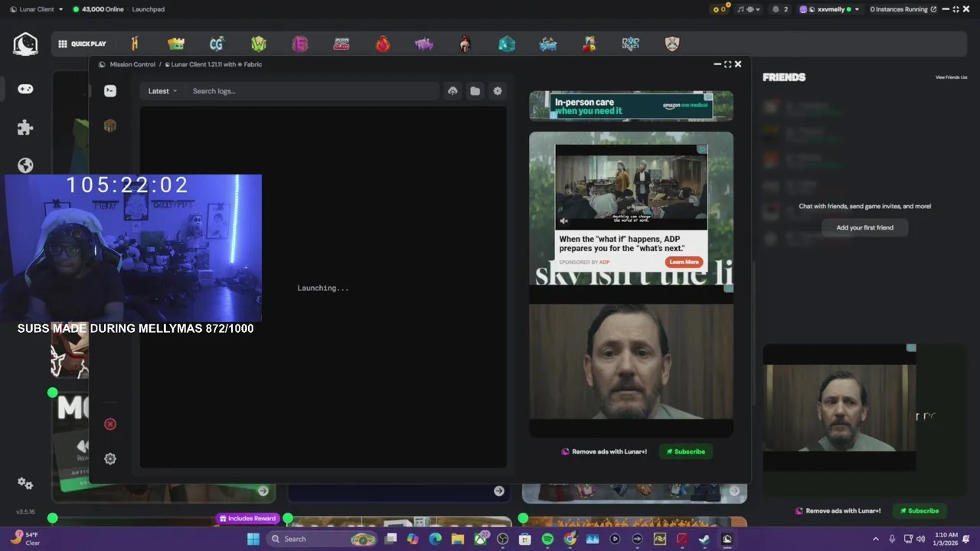
Task: Open Steam from the taskbar
Action: 704,539
